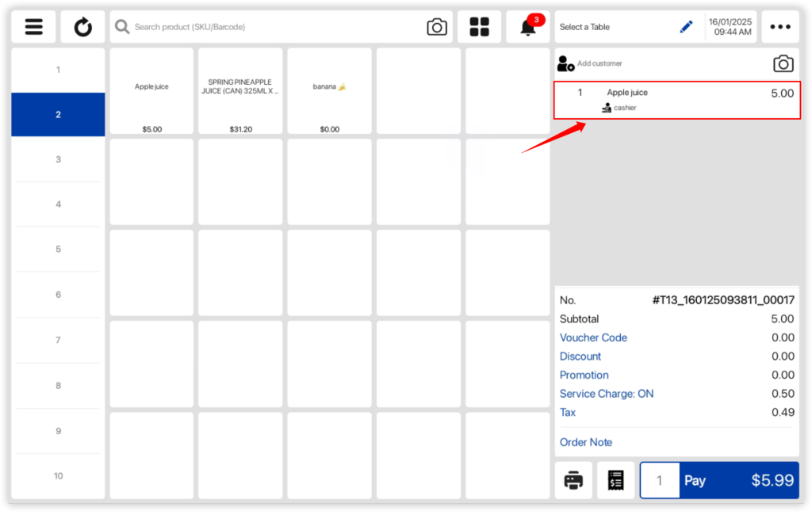
Task: Click the Subtotal 5.00 row
Action: [x=677, y=319]
